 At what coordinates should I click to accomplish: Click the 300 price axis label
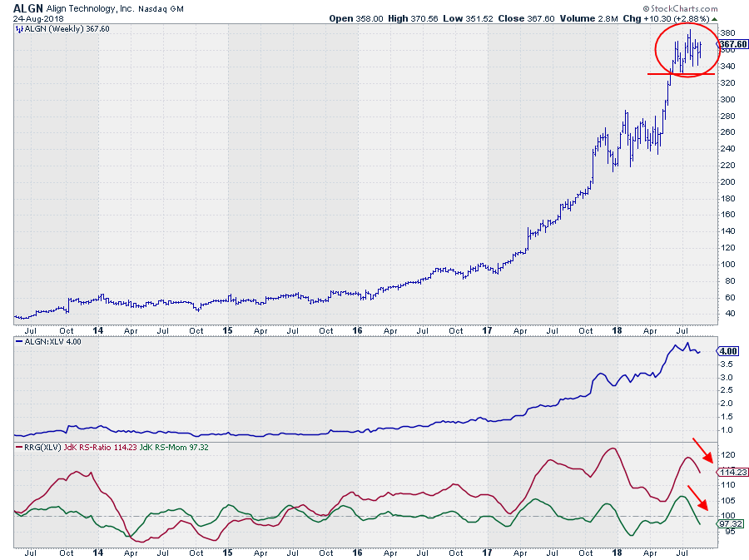727,100
